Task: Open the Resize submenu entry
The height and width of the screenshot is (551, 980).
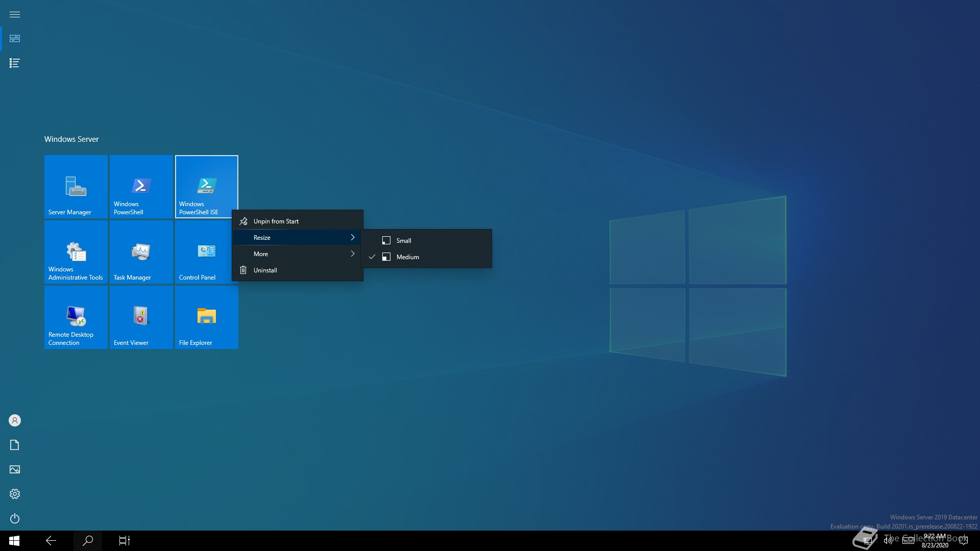Action: pyautogui.click(x=298, y=238)
